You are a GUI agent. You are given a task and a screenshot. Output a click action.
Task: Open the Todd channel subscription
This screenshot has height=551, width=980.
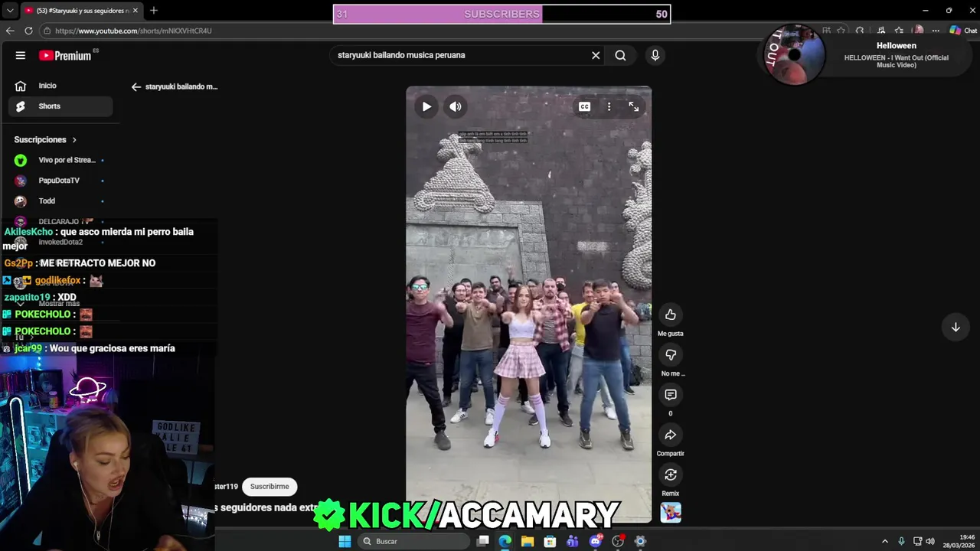tap(60, 201)
